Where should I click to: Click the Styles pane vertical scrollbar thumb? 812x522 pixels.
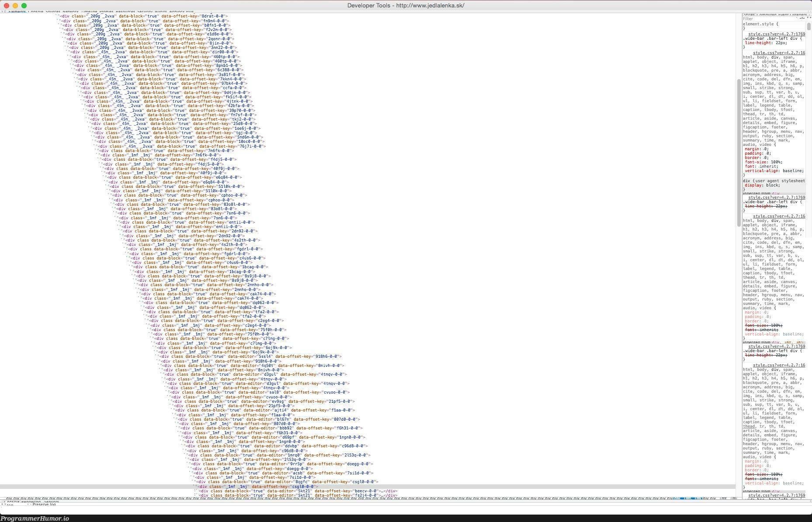coord(809,26)
